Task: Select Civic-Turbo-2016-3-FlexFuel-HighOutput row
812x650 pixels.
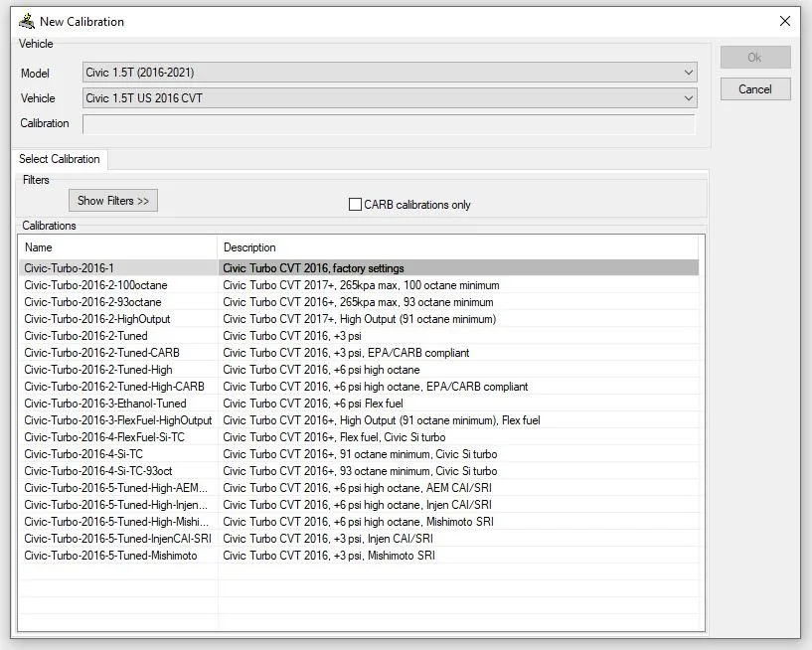Action: [x=359, y=420]
